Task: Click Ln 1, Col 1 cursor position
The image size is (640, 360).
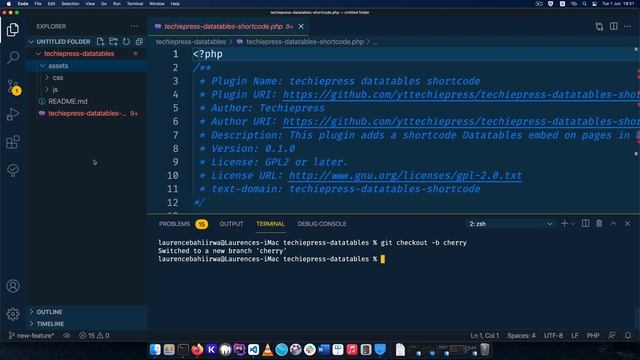Action: coord(484,336)
